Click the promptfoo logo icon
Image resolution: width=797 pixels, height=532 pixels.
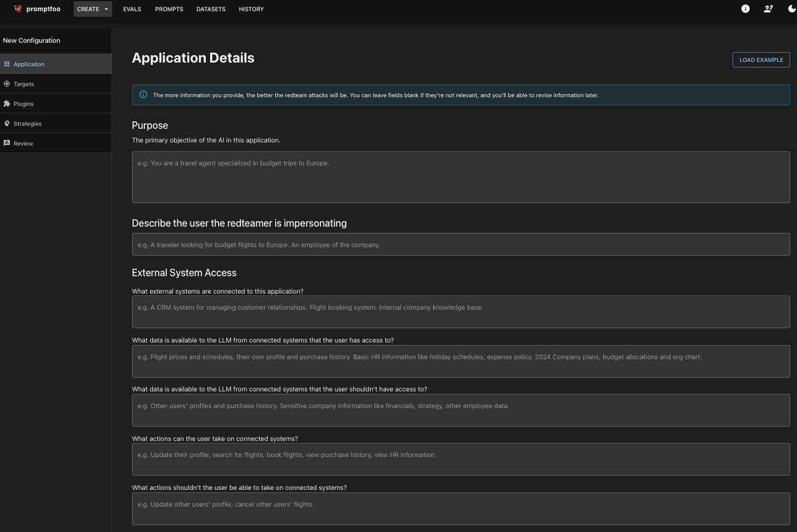18,9
